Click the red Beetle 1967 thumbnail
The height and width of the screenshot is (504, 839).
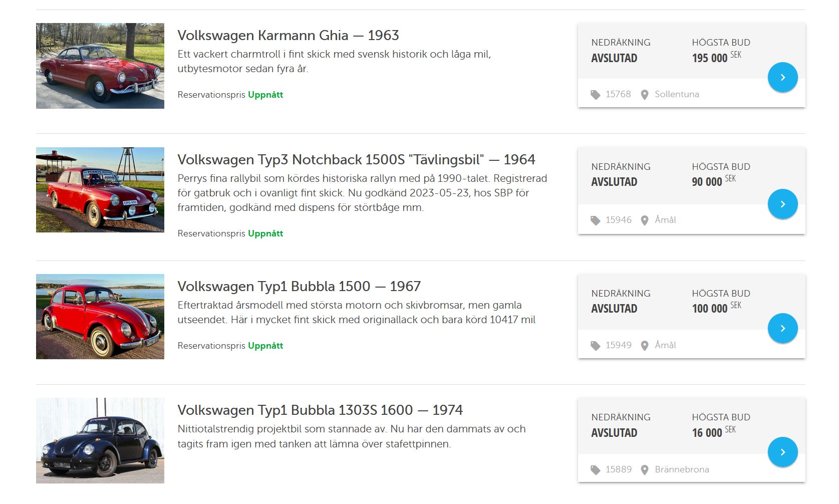tap(100, 317)
